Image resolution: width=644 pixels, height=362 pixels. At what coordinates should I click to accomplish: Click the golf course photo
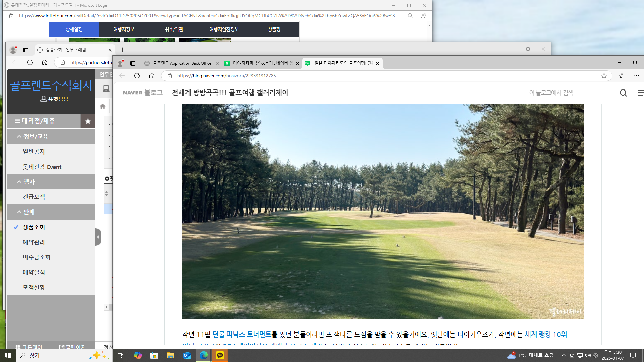pos(383,212)
